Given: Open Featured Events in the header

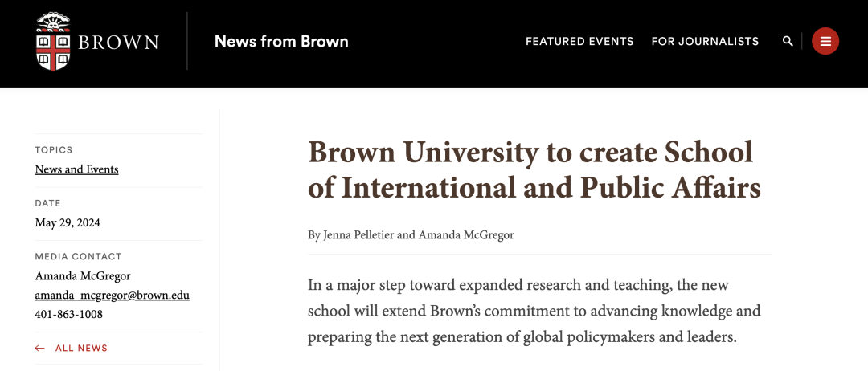Looking at the screenshot, I should 579,41.
